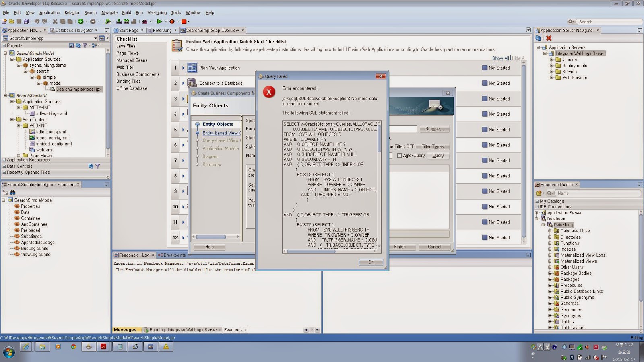
Task: Click the New file toolbar icon
Action: 4,21
